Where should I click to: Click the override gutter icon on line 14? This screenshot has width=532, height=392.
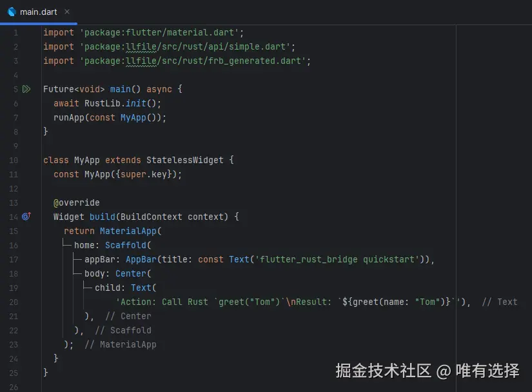tap(26, 217)
